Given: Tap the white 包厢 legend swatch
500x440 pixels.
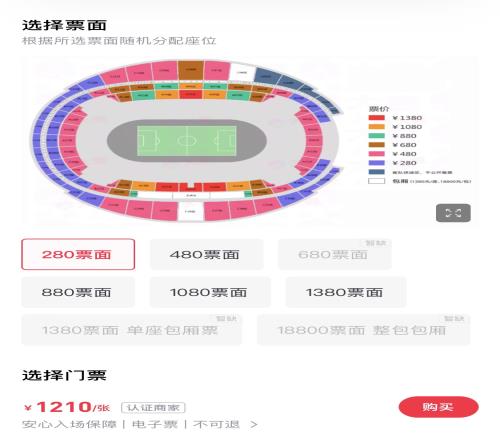Looking at the screenshot, I should 376,181.
